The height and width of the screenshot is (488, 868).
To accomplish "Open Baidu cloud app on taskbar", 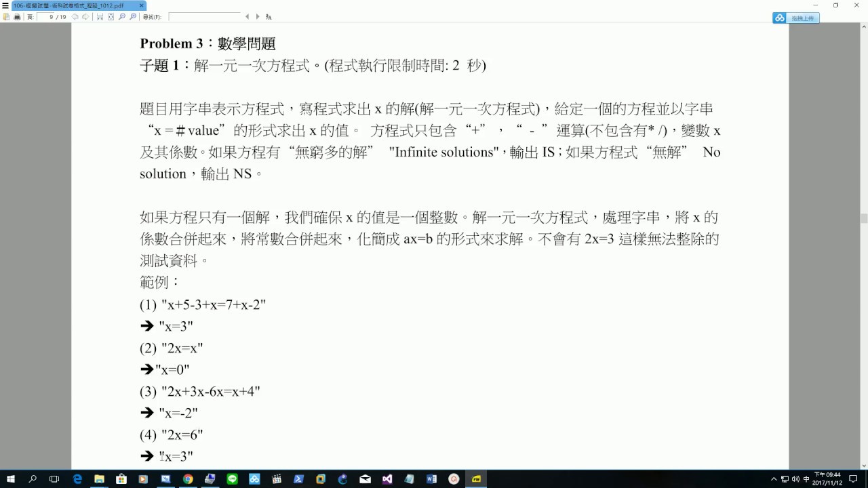I will (x=254, y=479).
